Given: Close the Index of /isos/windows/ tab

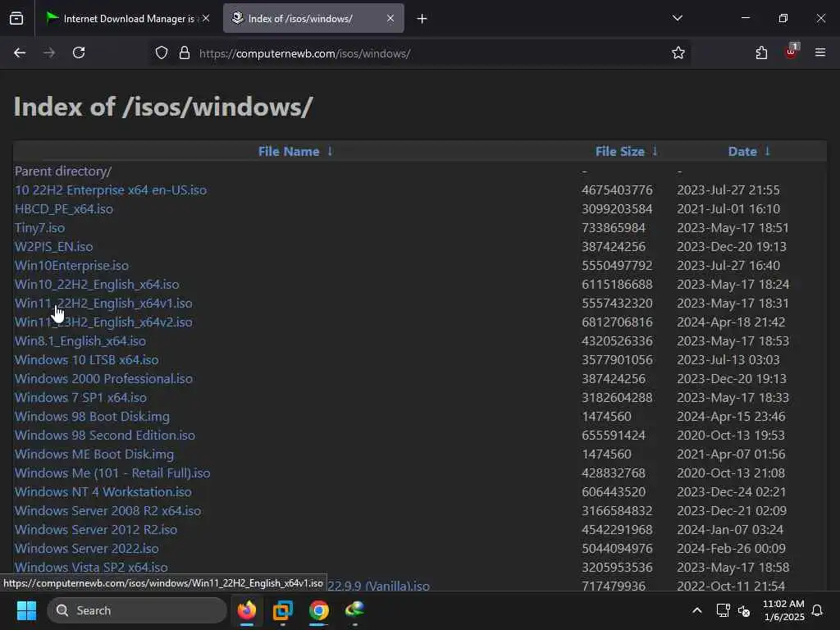Looking at the screenshot, I should coord(390,18).
